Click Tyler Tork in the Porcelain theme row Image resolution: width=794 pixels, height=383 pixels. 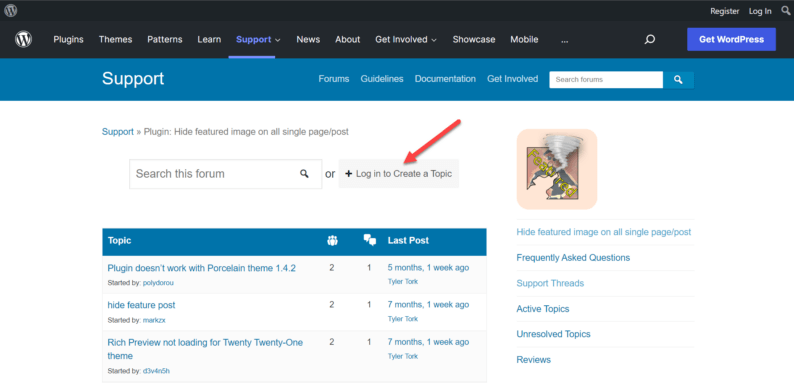403,281
